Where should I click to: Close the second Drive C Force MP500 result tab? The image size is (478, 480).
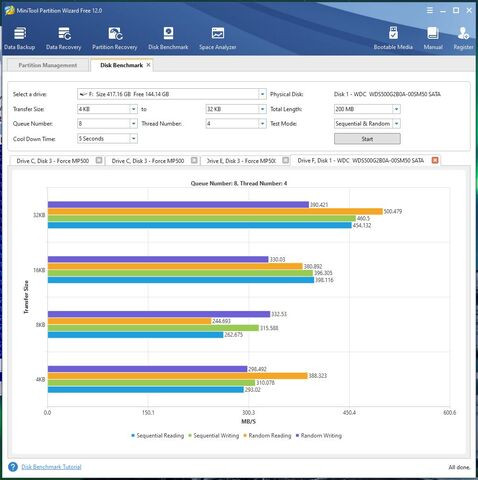click(x=194, y=160)
